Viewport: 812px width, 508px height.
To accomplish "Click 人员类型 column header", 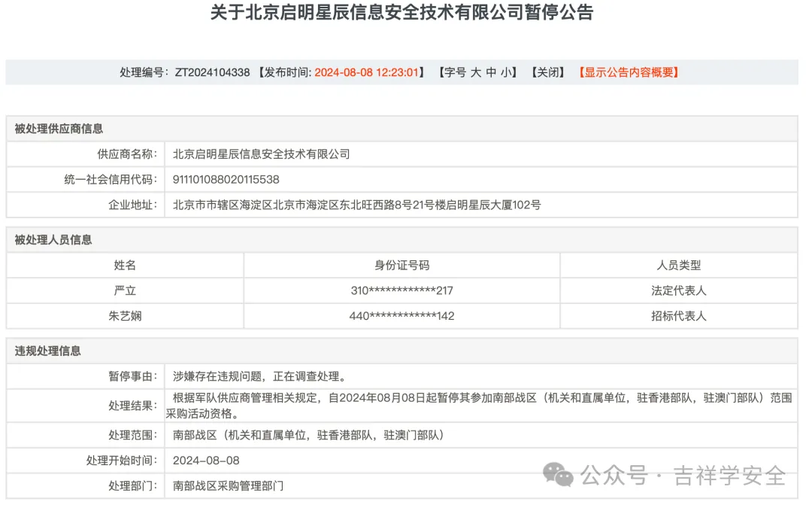I will coord(679,266).
